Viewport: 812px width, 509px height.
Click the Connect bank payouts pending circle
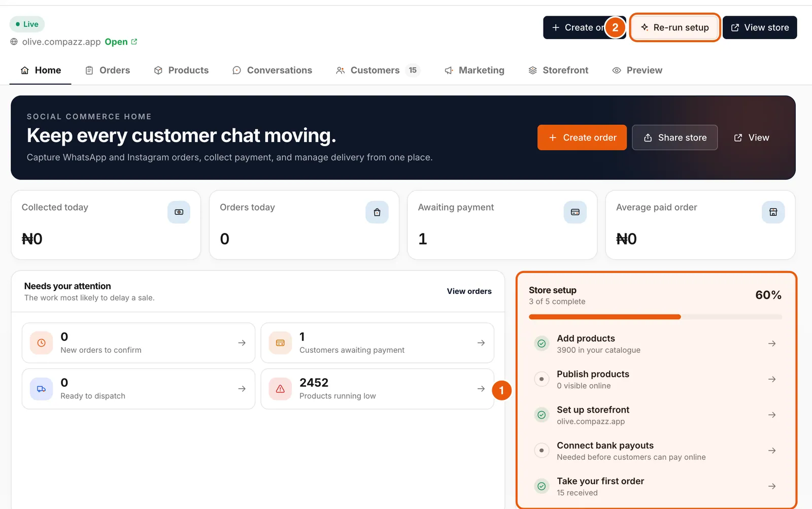(x=542, y=451)
